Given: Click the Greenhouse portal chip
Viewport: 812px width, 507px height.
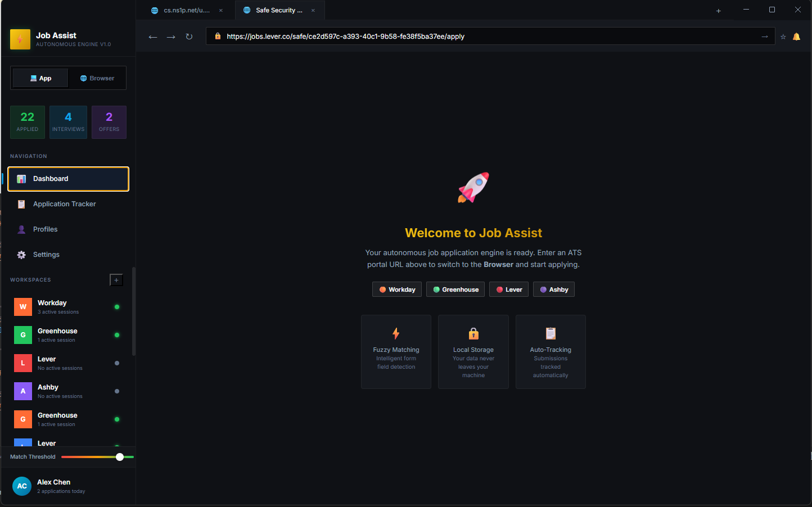Looking at the screenshot, I should pyautogui.click(x=455, y=289).
